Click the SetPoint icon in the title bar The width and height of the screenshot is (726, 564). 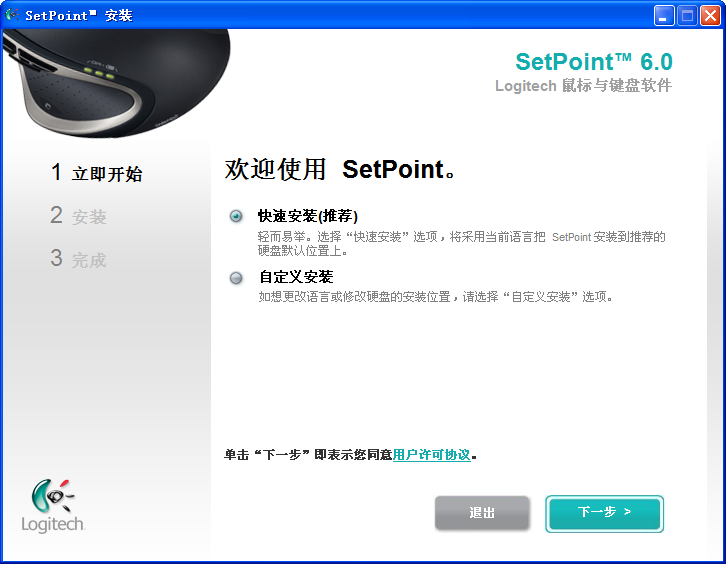(12, 15)
